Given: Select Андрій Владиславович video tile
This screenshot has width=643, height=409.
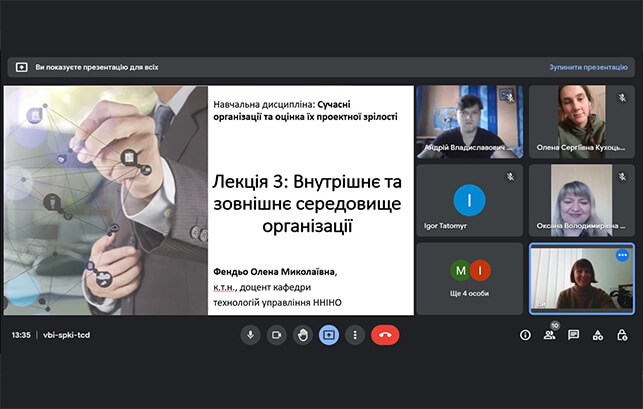Looking at the screenshot, I should point(469,120).
